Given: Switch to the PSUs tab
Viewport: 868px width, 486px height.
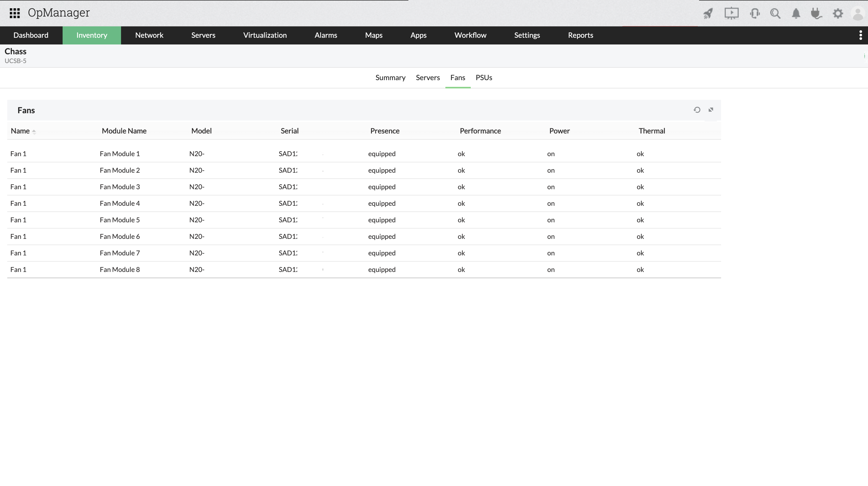Looking at the screenshot, I should click(484, 78).
